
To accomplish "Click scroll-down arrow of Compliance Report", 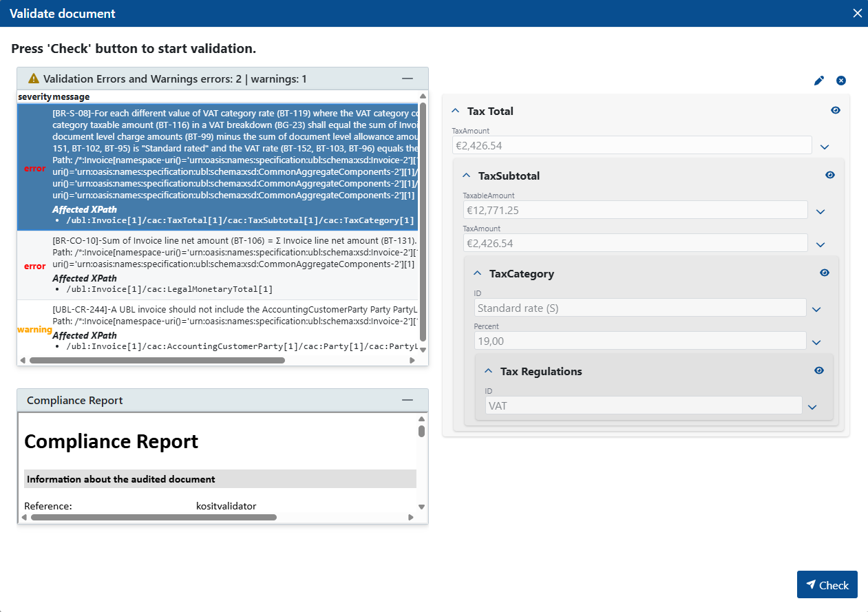I will (x=422, y=507).
